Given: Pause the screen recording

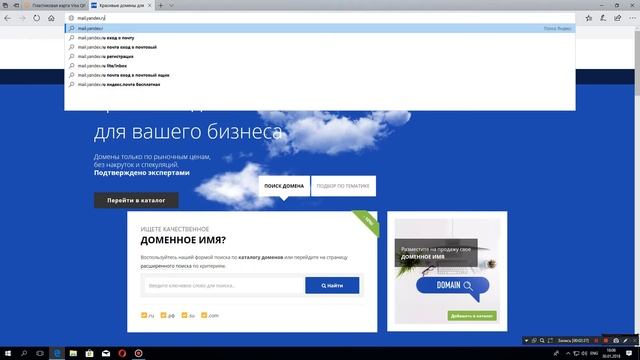Looking at the screenshot, I should point(596,340).
